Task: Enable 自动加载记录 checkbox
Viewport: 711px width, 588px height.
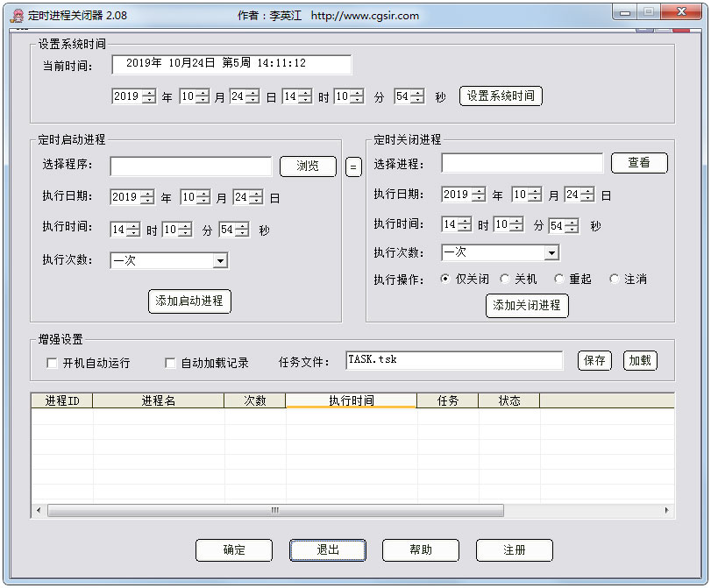Action: pyautogui.click(x=170, y=363)
